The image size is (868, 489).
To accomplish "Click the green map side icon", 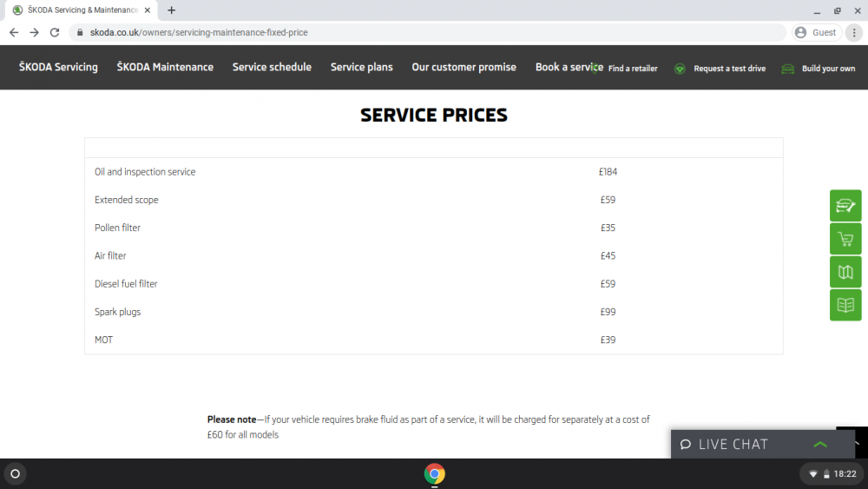I will [x=845, y=272].
